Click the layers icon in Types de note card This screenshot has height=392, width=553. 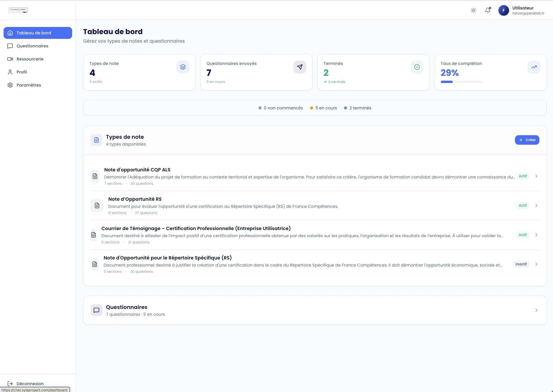183,67
